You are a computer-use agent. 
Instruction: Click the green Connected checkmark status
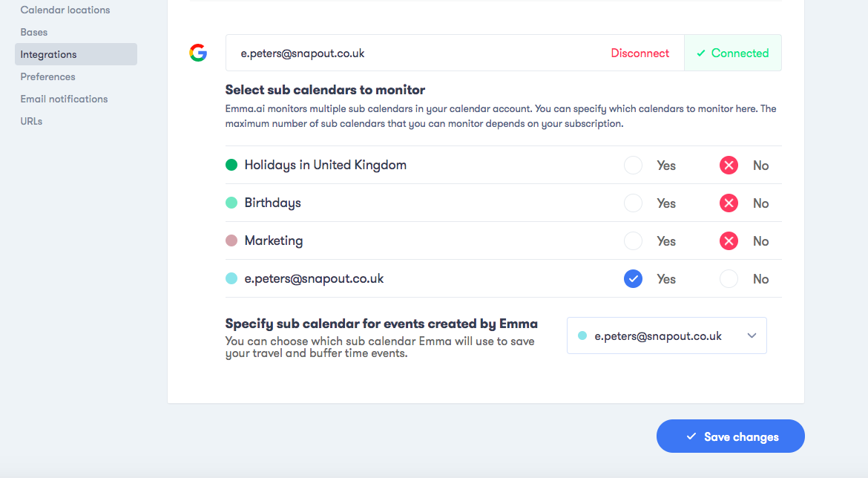[x=733, y=53]
